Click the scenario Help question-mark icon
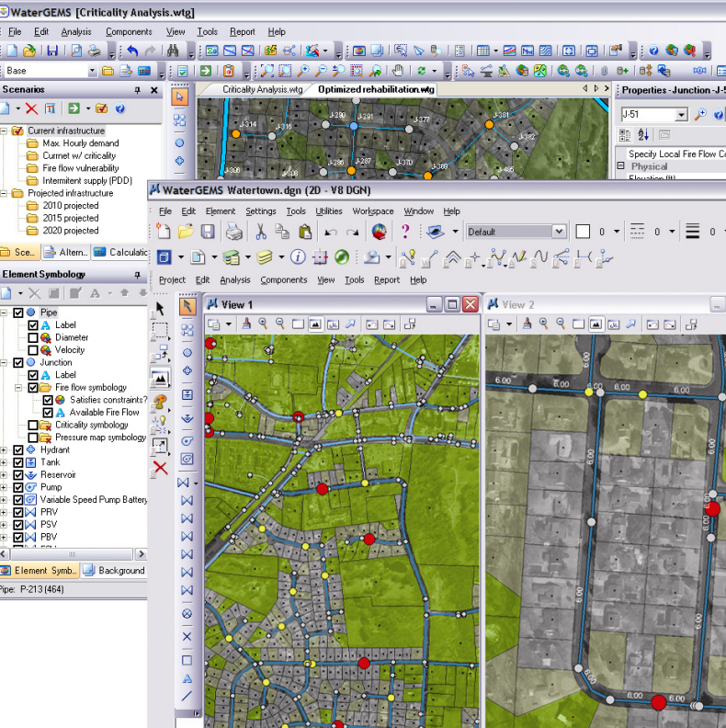 pos(119,108)
